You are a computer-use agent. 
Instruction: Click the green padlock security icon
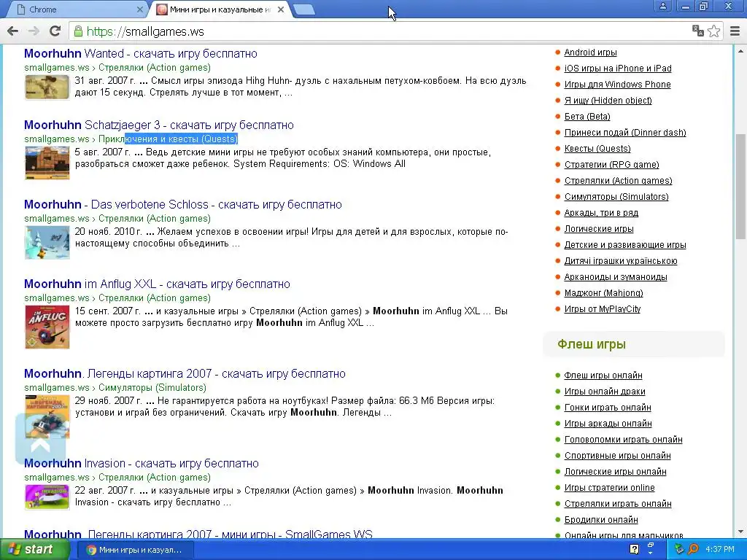point(77,31)
